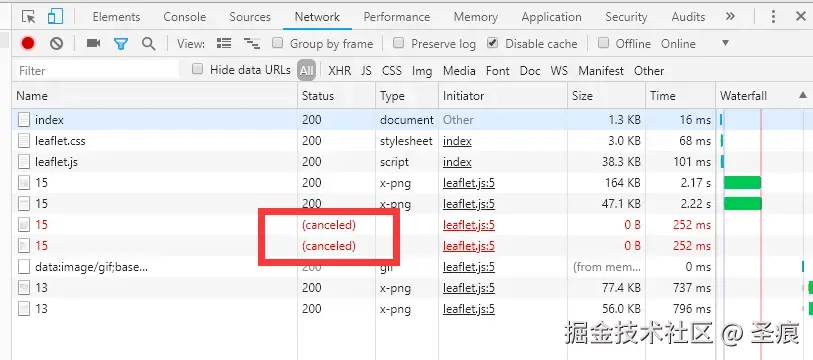
Task: Open more DevTools tabs chevron
Action: (730, 17)
